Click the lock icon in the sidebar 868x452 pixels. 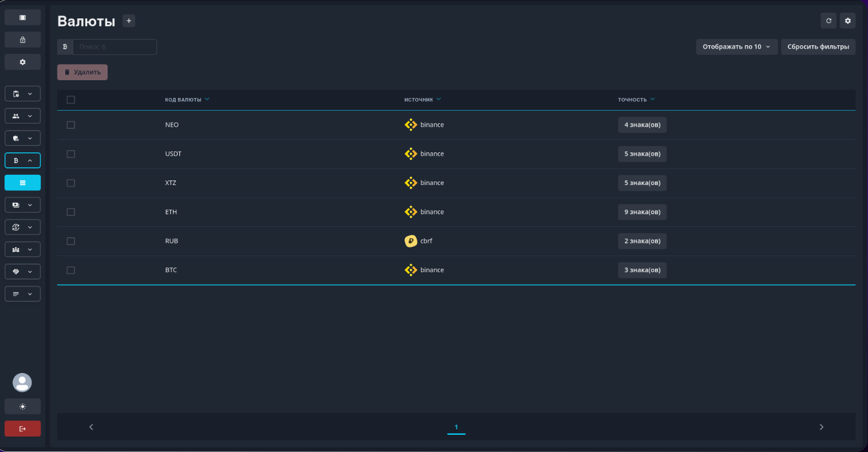(x=23, y=40)
